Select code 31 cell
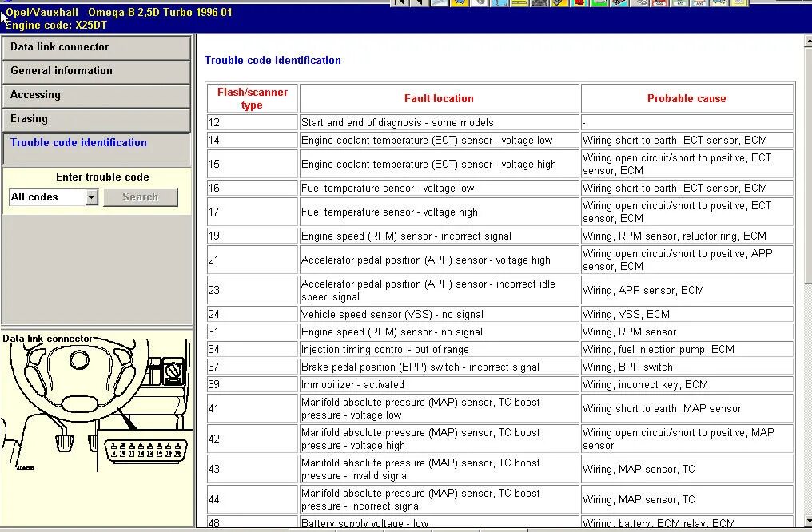Screen dimensions: 812x532 [253, 332]
